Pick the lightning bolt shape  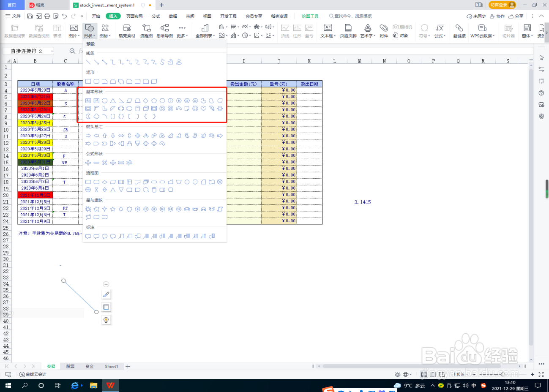(212, 109)
